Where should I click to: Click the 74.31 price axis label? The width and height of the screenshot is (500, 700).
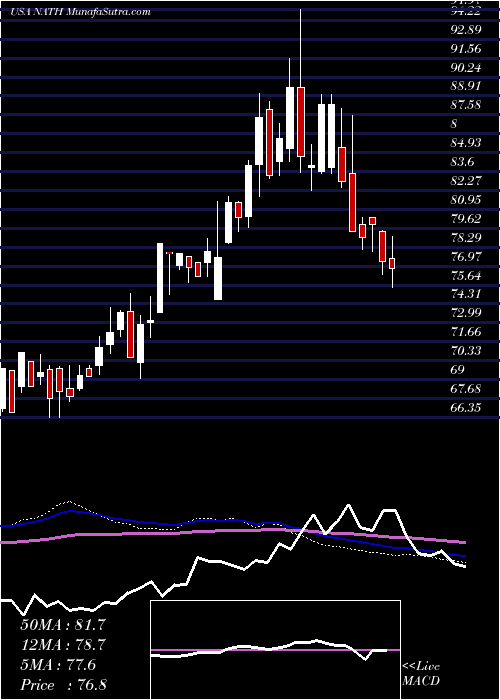click(466, 294)
